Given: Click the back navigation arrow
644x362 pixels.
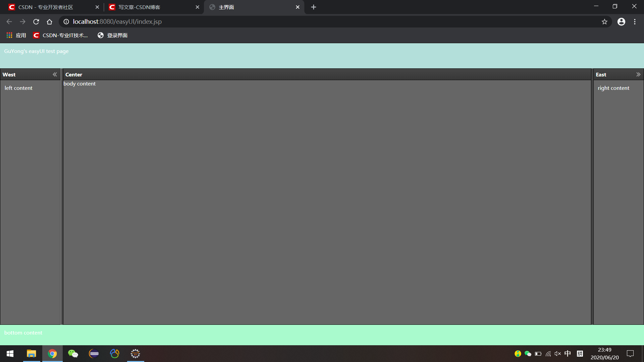Looking at the screenshot, I should pos(9,21).
